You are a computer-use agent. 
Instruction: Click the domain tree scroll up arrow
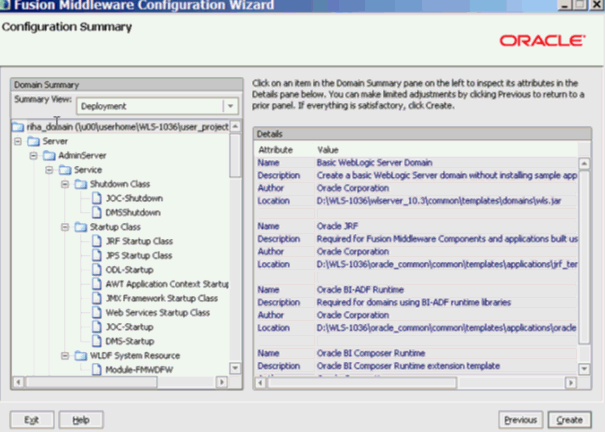(235, 127)
